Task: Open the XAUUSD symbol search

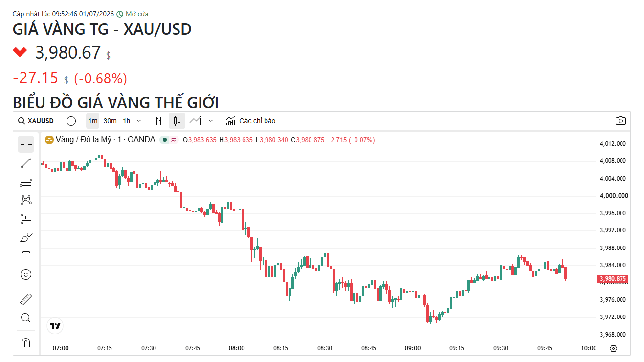Action: (x=36, y=121)
